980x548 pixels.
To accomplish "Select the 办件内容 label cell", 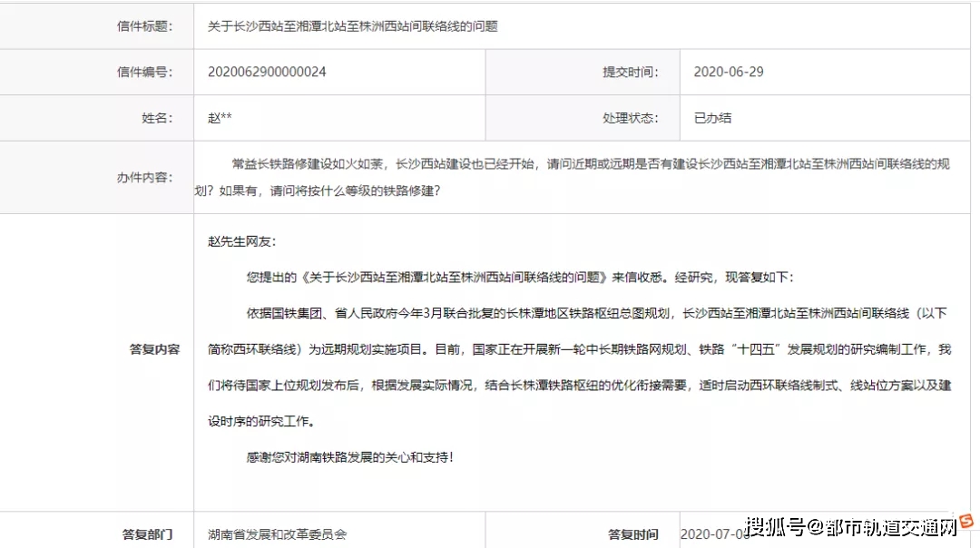I will [x=143, y=178].
